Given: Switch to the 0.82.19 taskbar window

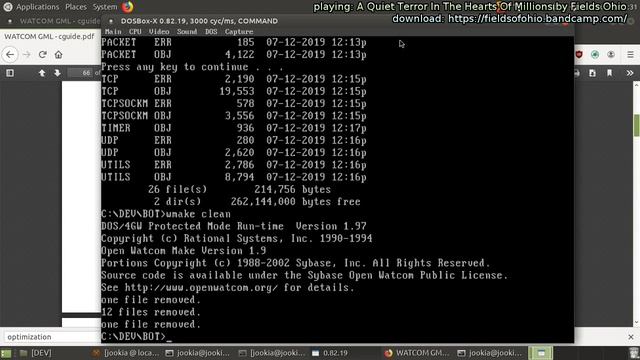Looking at the screenshot, I should pyautogui.click(x=330, y=353).
